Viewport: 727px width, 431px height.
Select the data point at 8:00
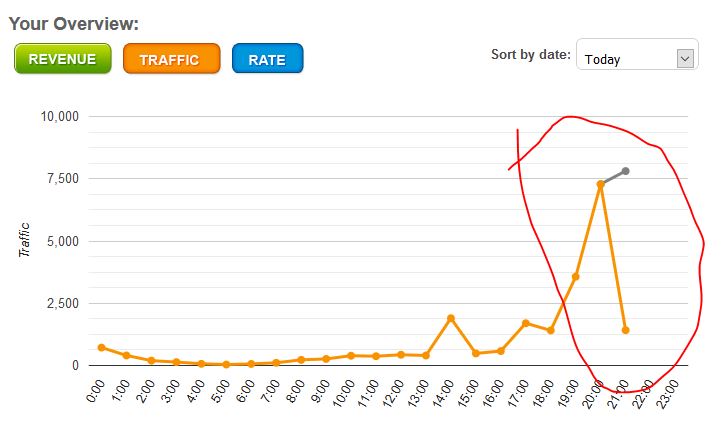coord(301,359)
